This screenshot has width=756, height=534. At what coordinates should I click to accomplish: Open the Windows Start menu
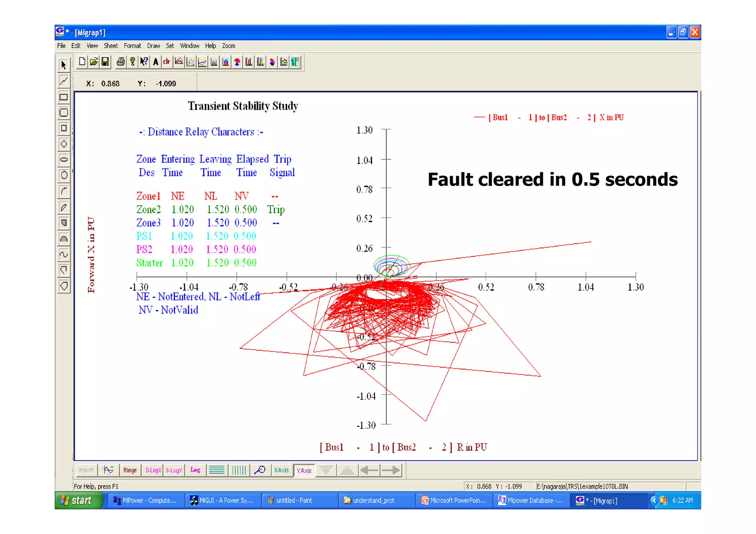point(78,500)
